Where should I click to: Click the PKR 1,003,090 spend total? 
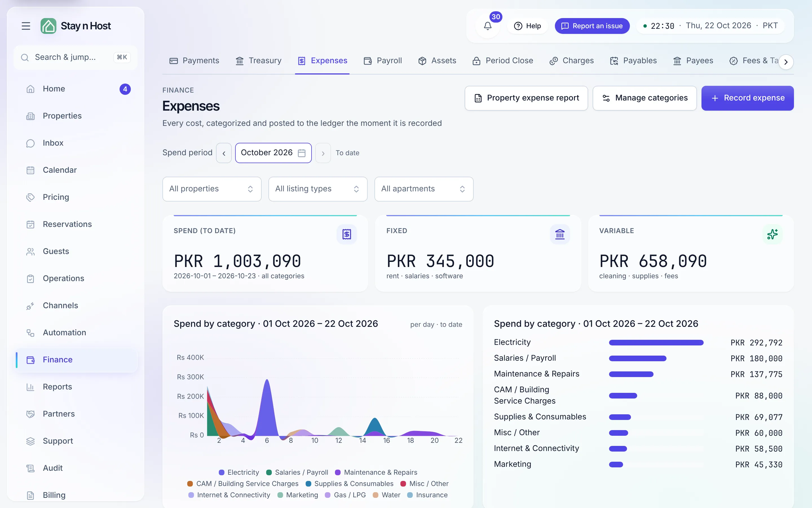pyautogui.click(x=237, y=261)
